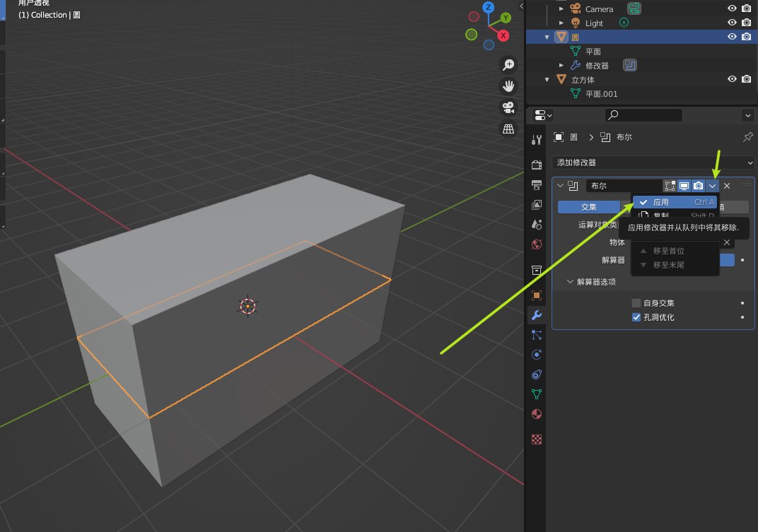The height and width of the screenshot is (532, 758).
Task: Click the 布尔 modifier extras dropdown arrow
Action: pyautogui.click(x=712, y=186)
